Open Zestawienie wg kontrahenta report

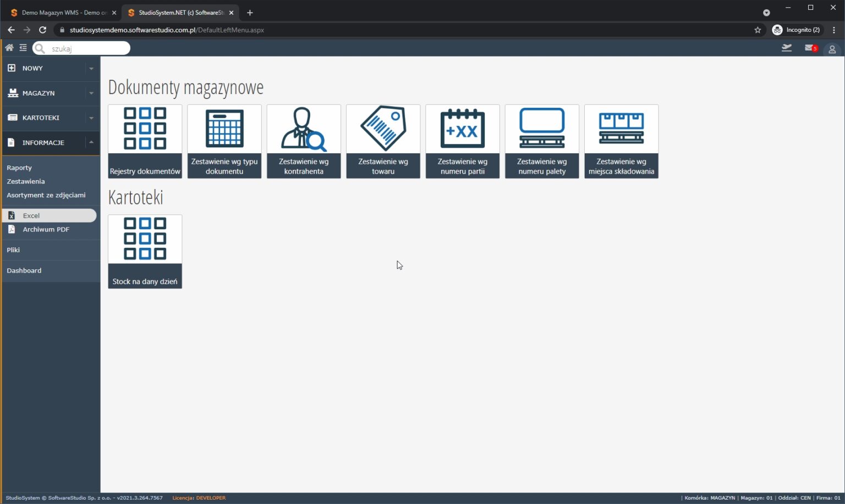pyautogui.click(x=303, y=141)
